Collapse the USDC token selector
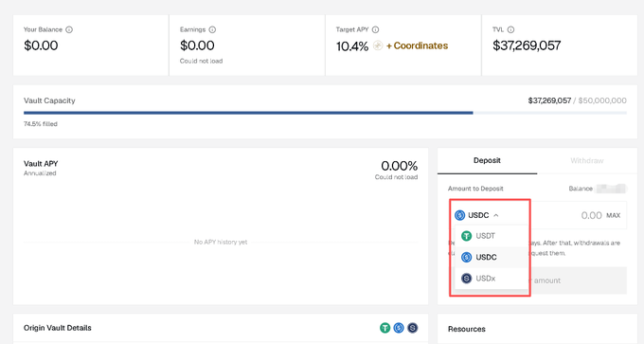The image size is (644, 344). [476, 215]
